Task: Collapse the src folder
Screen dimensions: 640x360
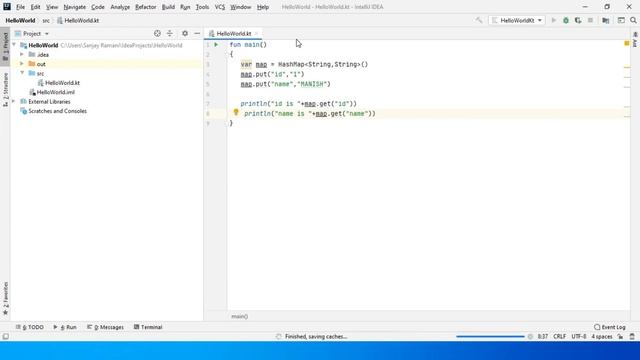Action: coord(22,73)
